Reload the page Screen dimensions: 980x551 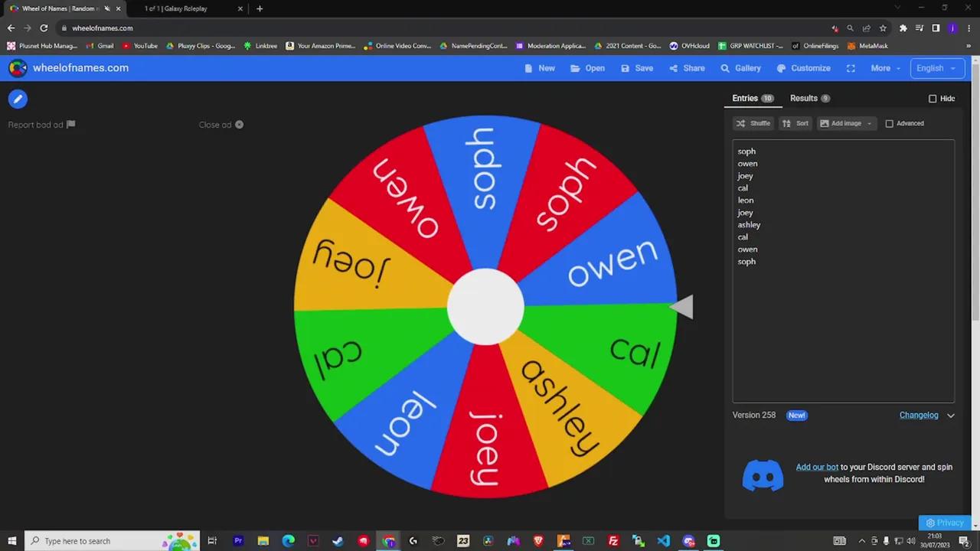click(x=44, y=28)
